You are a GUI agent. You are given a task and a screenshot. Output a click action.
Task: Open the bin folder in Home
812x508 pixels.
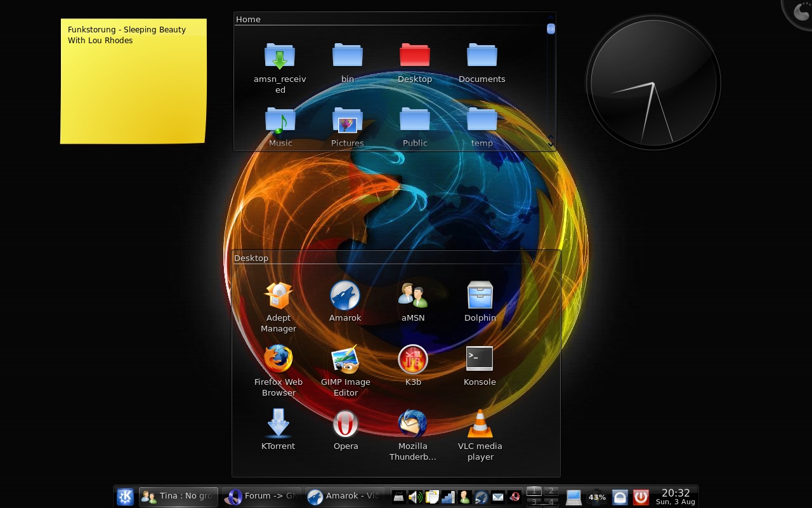[348, 63]
